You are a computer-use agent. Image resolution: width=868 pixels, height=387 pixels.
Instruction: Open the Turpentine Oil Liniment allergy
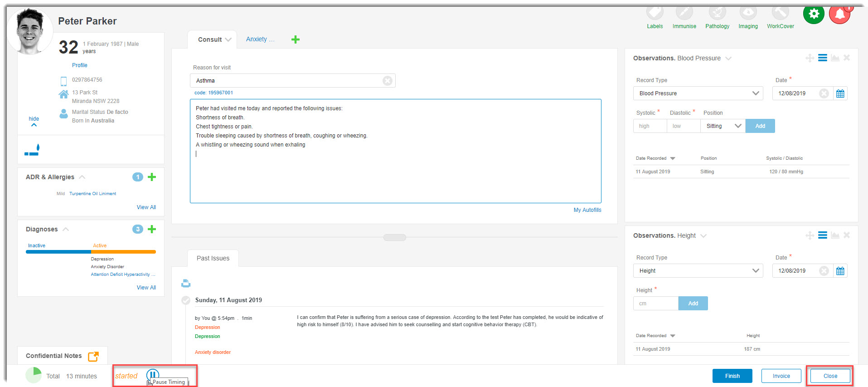[x=92, y=194]
